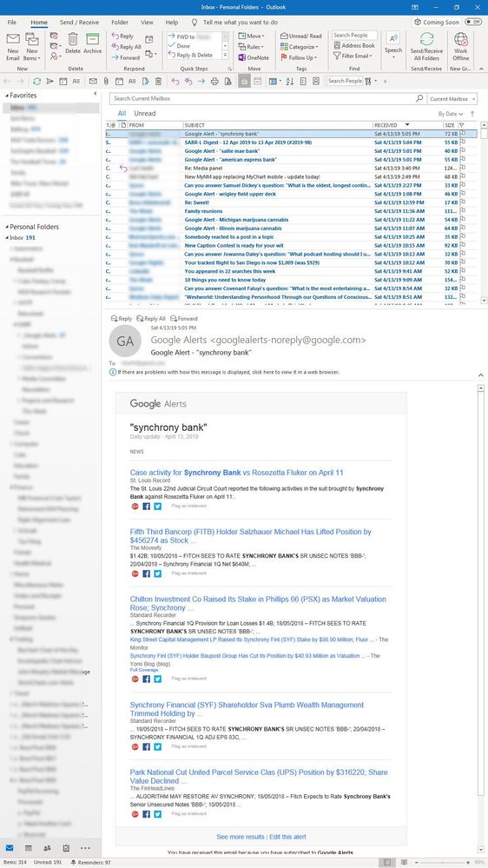The image size is (488, 868).
Task: Switch to the People view icon
Action: (48, 847)
